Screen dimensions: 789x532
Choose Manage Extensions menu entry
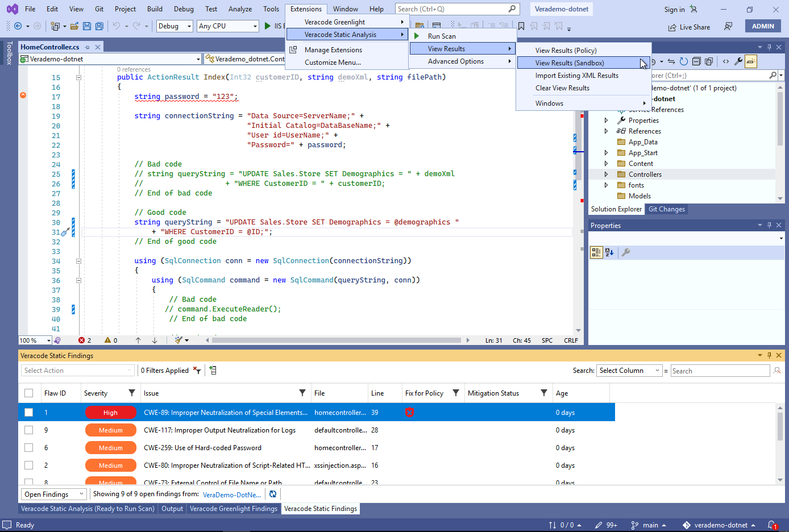click(347, 50)
